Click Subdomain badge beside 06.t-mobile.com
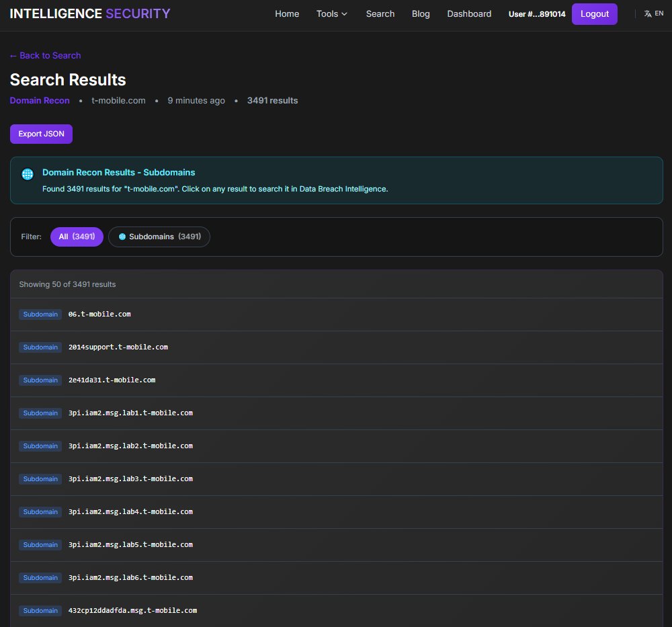The image size is (672, 627). [x=40, y=314]
